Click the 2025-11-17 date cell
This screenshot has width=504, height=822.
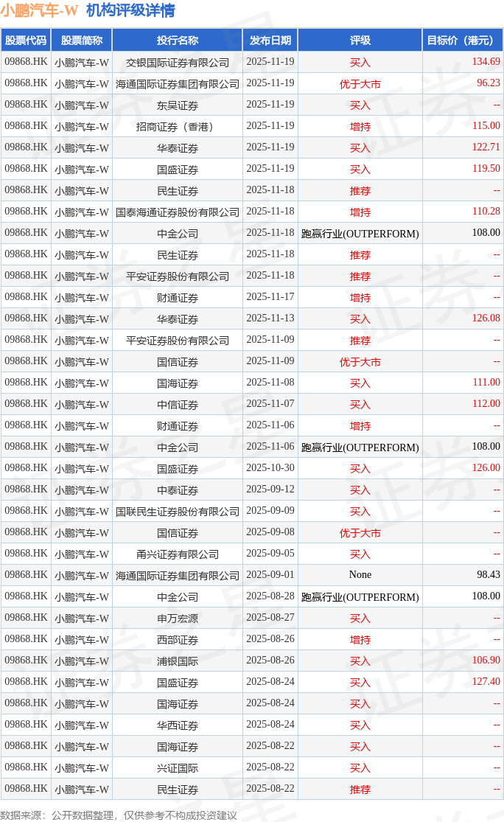point(270,297)
